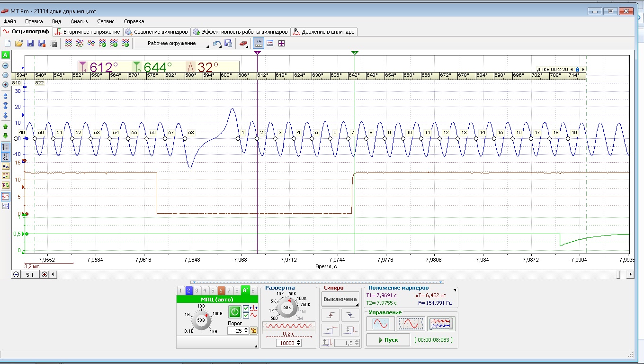Toggle the angle ruler display icon
The height and width of the screenshot is (364, 644).
[259, 44]
